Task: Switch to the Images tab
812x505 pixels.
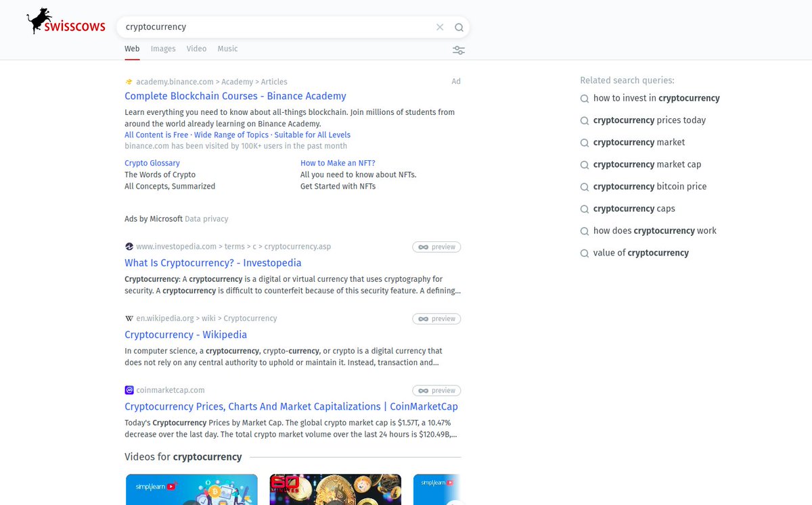Action: pyautogui.click(x=163, y=49)
